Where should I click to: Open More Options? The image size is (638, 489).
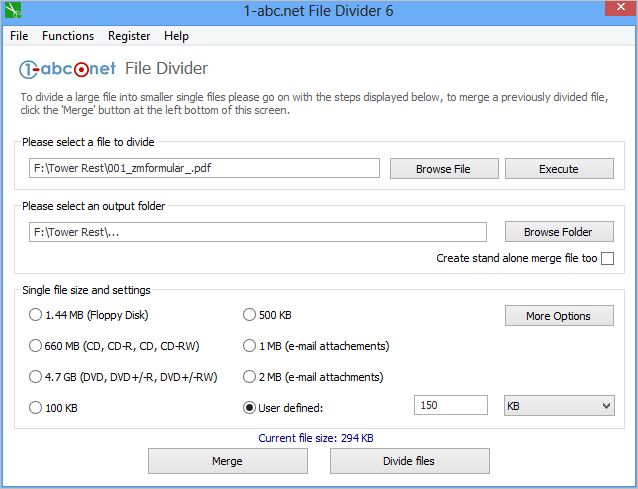tap(558, 316)
